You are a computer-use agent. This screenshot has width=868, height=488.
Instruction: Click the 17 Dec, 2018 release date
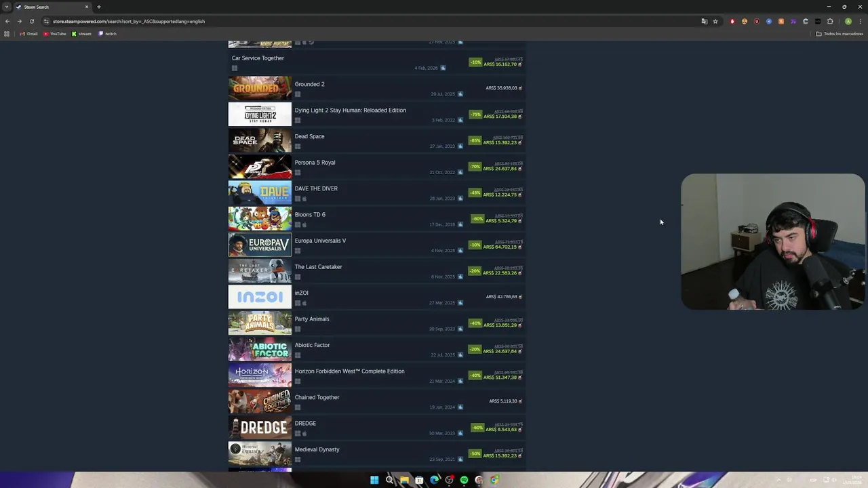442,225
